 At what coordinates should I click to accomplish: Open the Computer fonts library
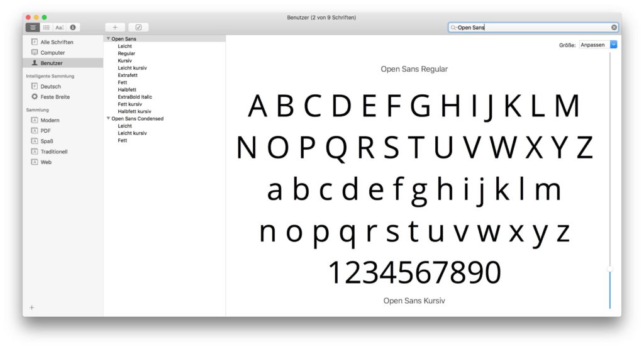click(52, 53)
